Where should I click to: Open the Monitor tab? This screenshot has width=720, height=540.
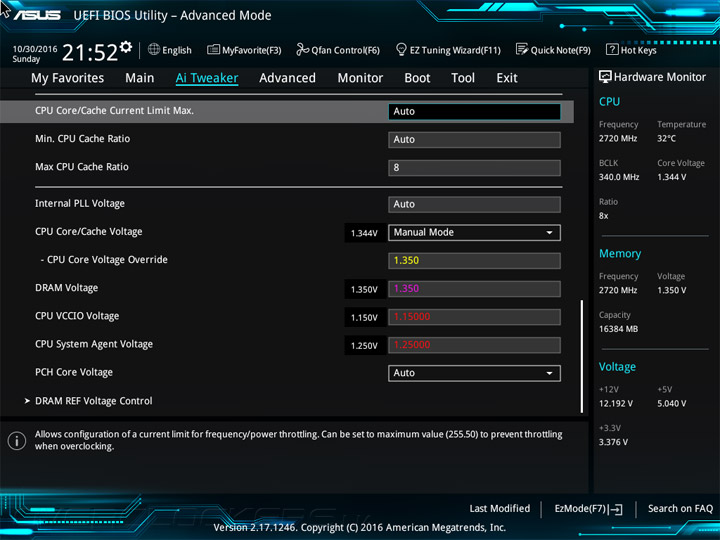tap(360, 78)
